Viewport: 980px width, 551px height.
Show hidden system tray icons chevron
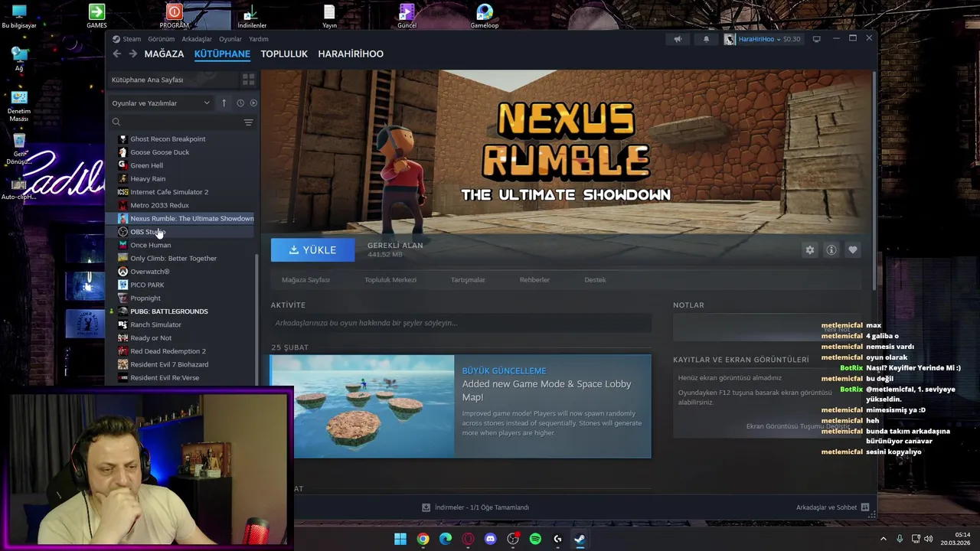click(883, 539)
